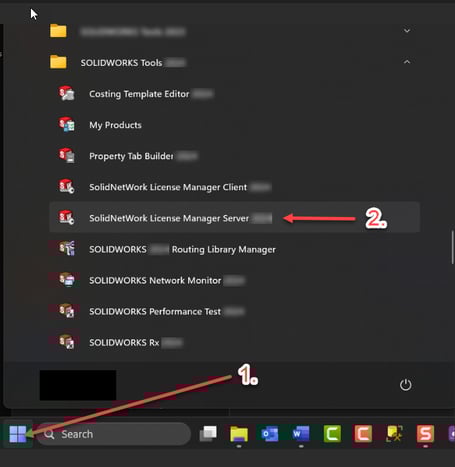
Task: Open Property Tab Builder icon
Action: pyautogui.click(x=66, y=156)
